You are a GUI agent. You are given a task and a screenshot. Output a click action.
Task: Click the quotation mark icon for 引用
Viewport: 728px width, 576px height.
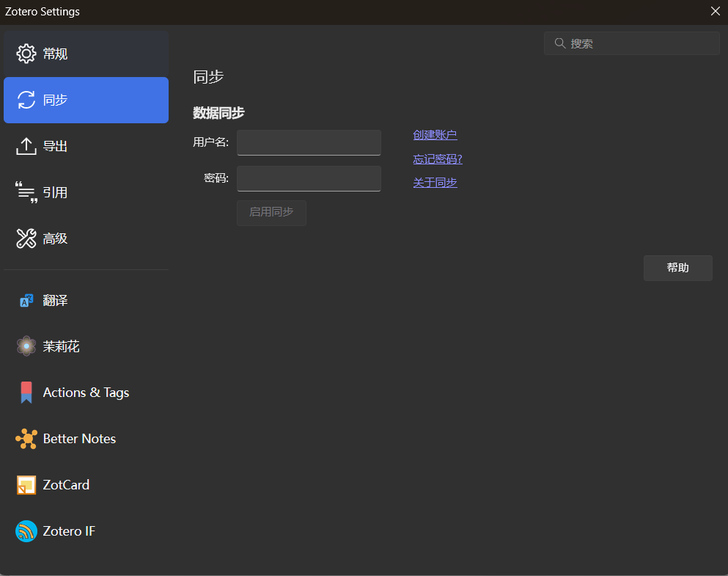tap(26, 192)
